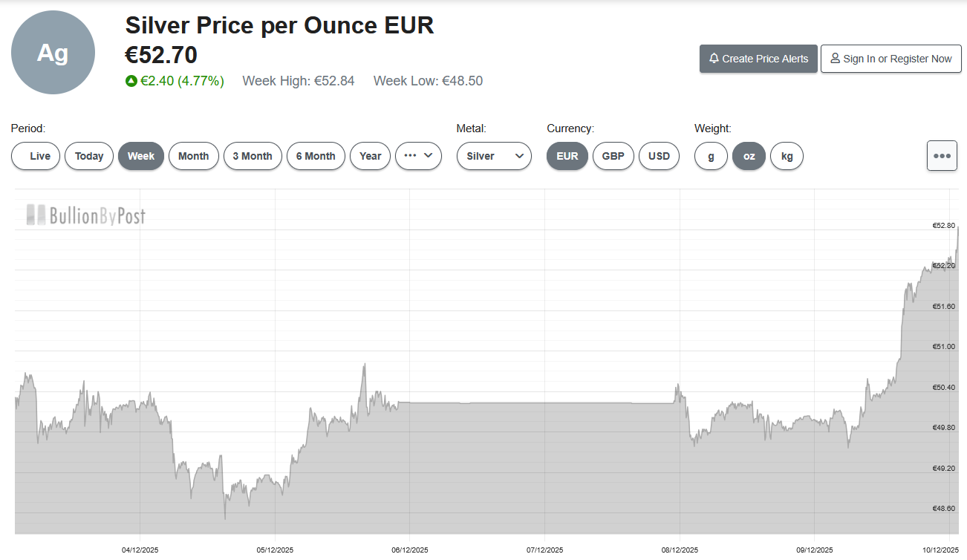967x560 pixels.
Task: Click the €52.20 price axis label
Action: [943, 265]
